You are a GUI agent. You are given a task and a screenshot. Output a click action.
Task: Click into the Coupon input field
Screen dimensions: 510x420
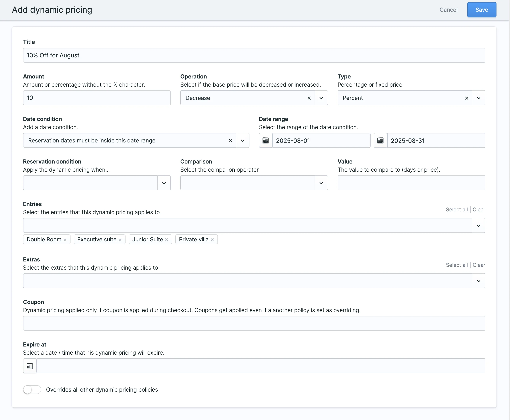(254, 323)
